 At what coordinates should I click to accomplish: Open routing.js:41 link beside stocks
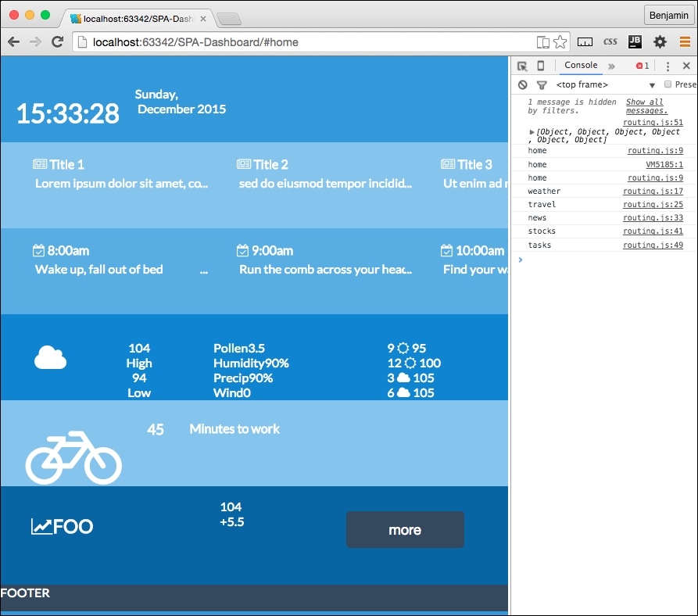653,231
